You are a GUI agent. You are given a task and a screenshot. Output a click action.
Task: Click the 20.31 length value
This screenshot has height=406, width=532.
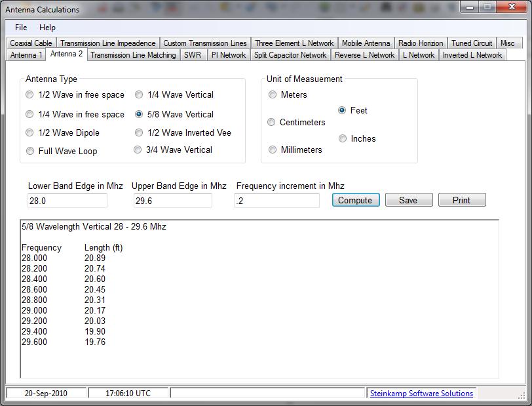(95, 300)
